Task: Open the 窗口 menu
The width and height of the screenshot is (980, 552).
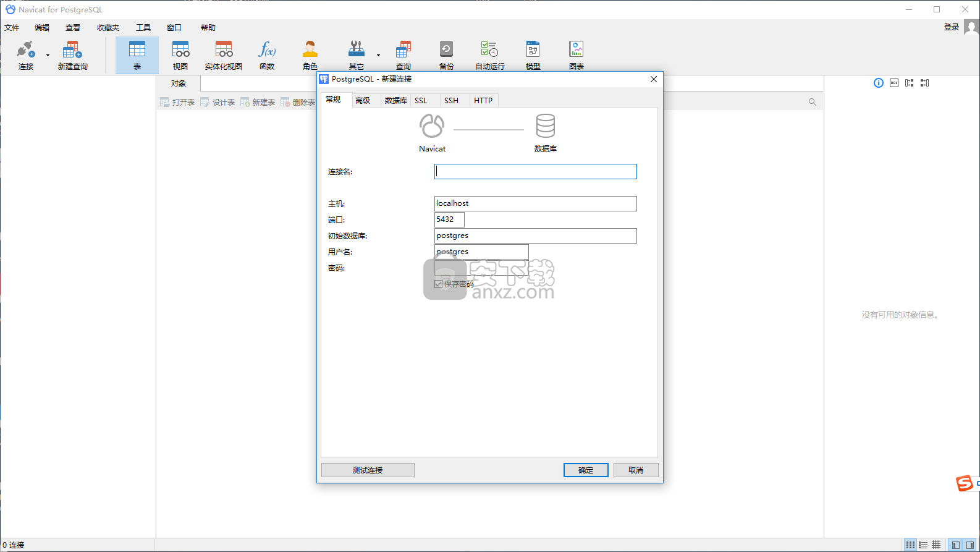Action: [x=174, y=28]
